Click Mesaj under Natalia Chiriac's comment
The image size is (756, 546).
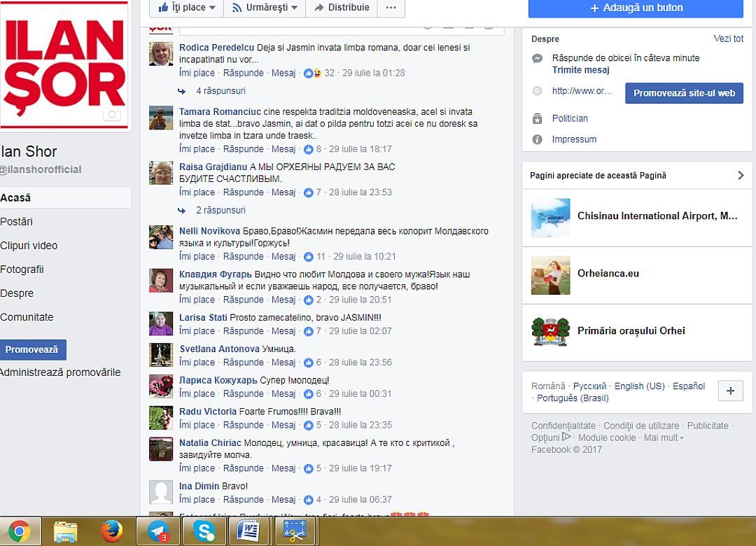283,468
